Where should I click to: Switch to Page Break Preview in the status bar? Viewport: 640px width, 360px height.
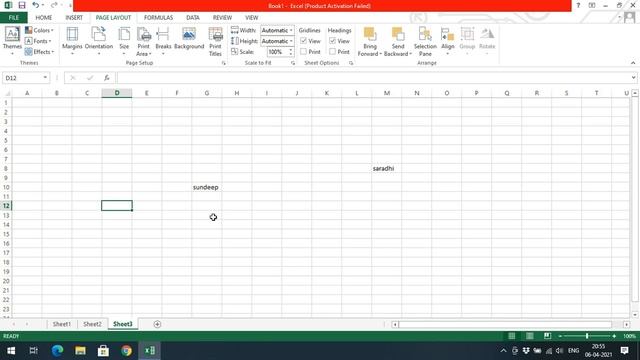pyautogui.click(x=547, y=336)
